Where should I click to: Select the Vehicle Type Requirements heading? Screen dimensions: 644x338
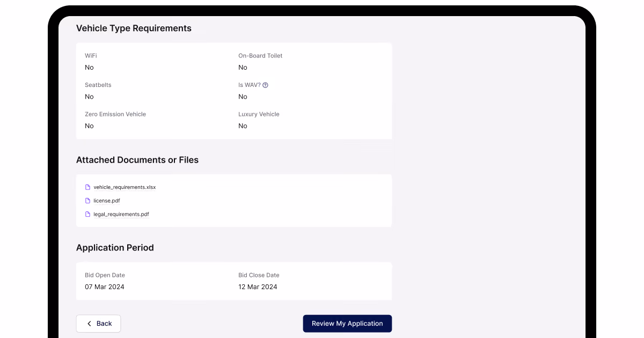pos(134,28)
